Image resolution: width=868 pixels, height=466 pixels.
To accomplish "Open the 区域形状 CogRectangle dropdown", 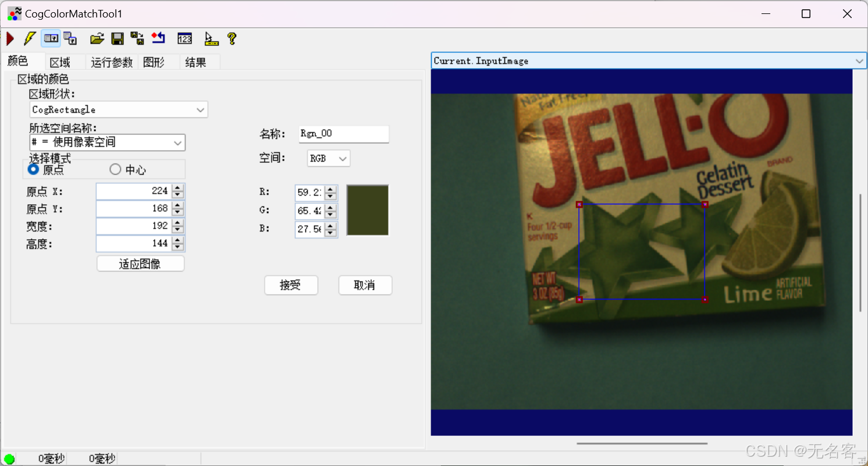I will pos(119,109).
